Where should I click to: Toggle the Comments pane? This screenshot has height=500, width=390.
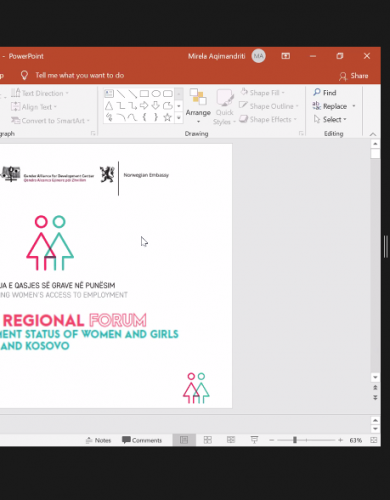[x=142, y=440]
